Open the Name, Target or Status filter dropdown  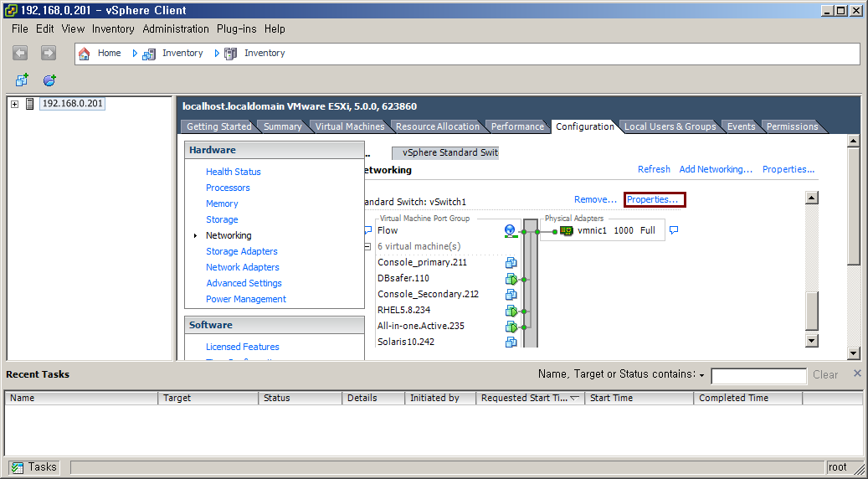pyautogui.click(x=702, y=375)
